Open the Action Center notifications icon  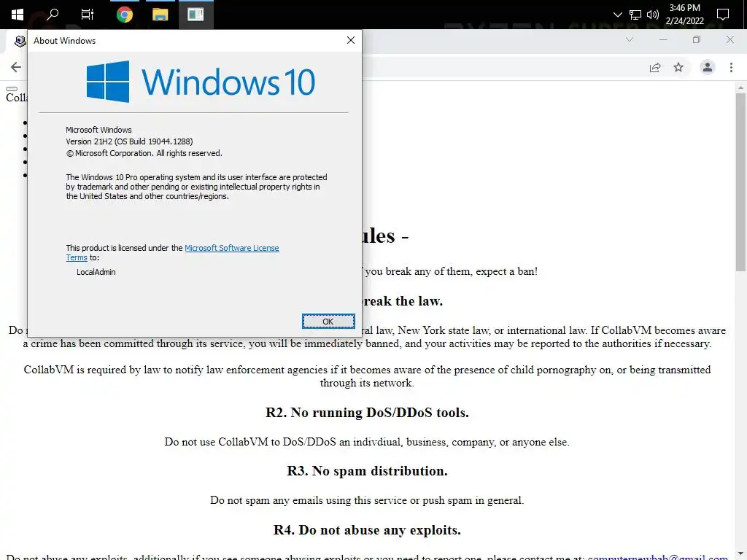coord(723,15)
